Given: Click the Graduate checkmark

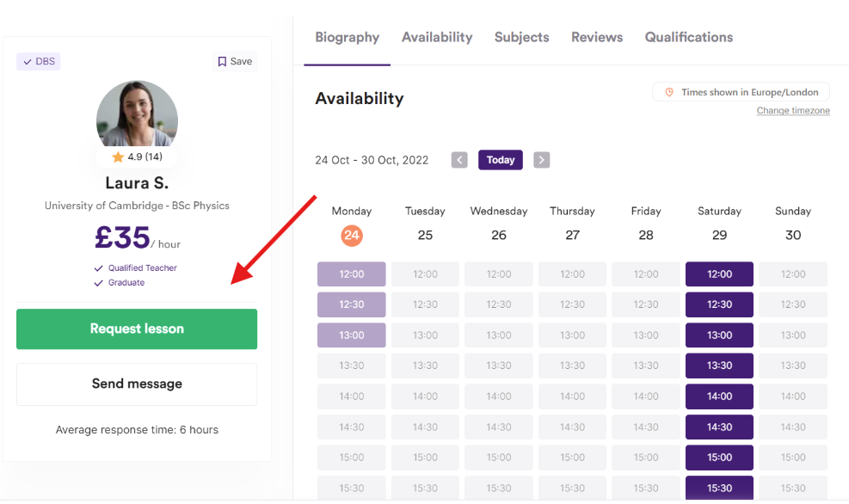Looking at the screenshot, I should pos(99,283).
